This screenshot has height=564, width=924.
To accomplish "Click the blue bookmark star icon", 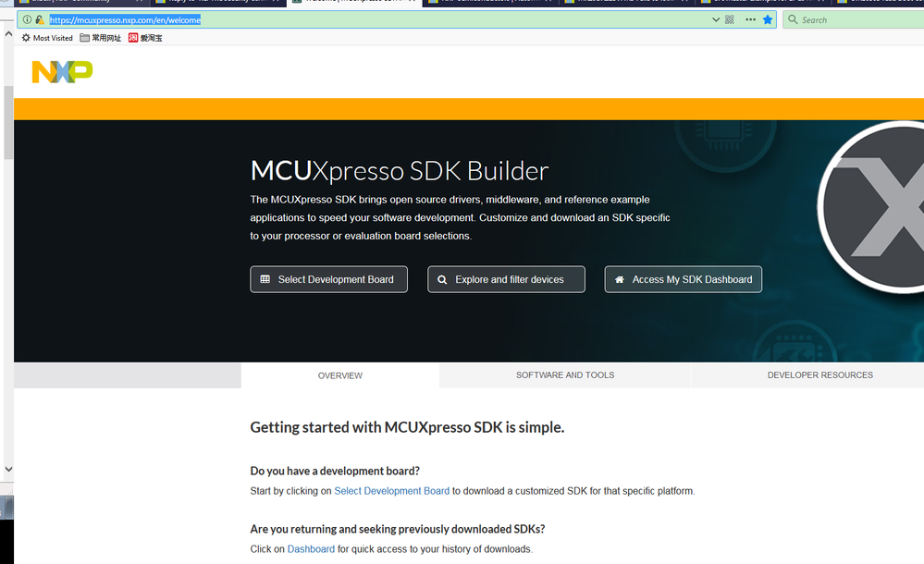I will pyautogui.click(x=768, y=19).
